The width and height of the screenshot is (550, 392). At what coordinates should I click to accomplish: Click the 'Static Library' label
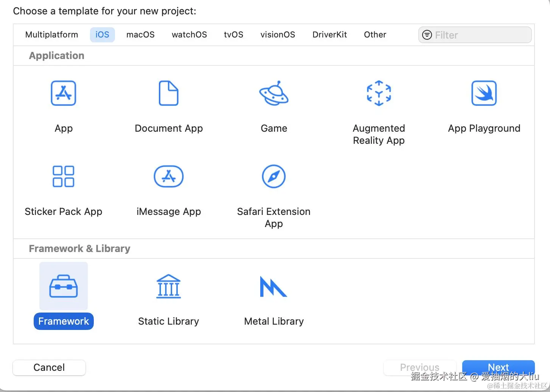click(169, 321)
